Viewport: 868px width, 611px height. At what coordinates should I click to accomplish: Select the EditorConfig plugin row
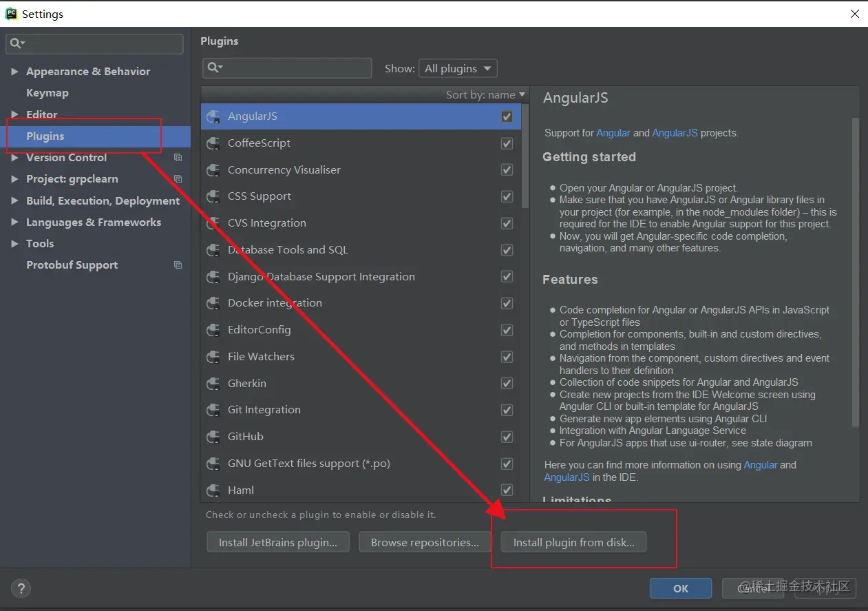pos(361,330)
